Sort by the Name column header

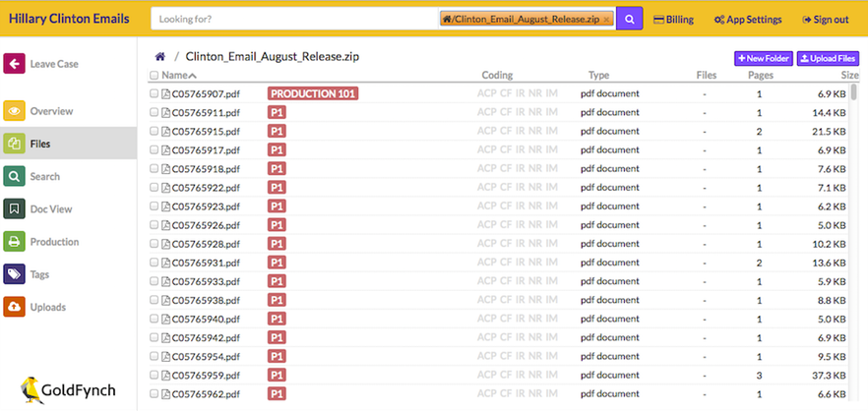point(178,76)
